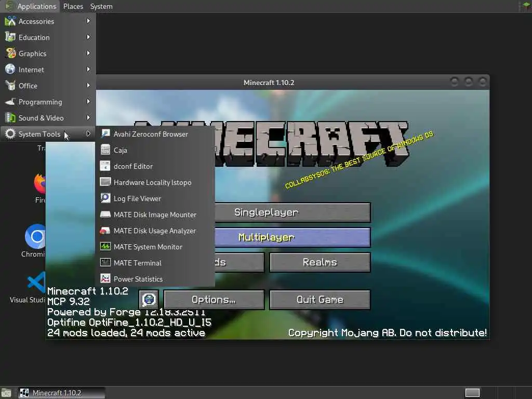Expand the Graphics submenu arrow

pos(88,54)
